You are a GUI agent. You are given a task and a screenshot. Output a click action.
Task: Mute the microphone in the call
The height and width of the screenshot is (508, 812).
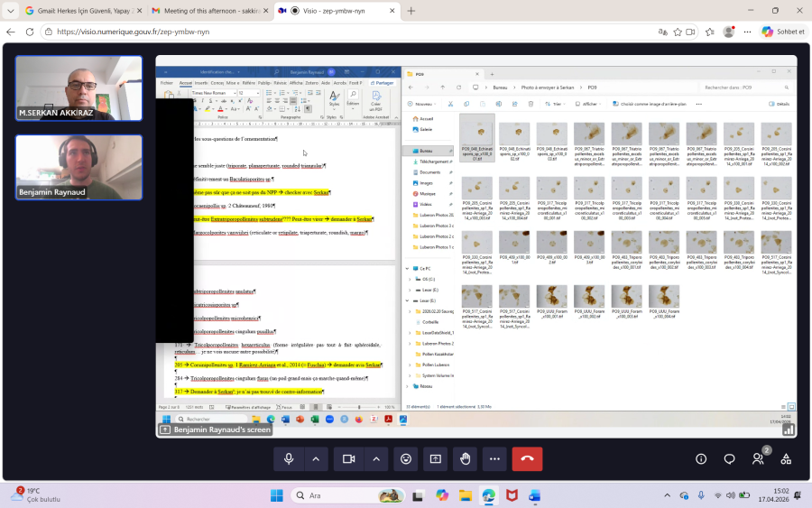pyautogui.click(x=289, y=458)
